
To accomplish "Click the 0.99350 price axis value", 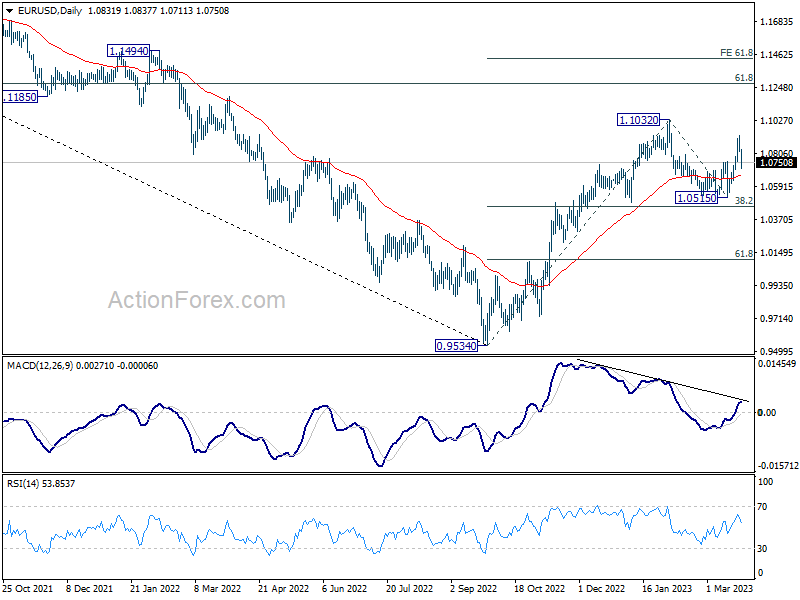I will point(777,286).
